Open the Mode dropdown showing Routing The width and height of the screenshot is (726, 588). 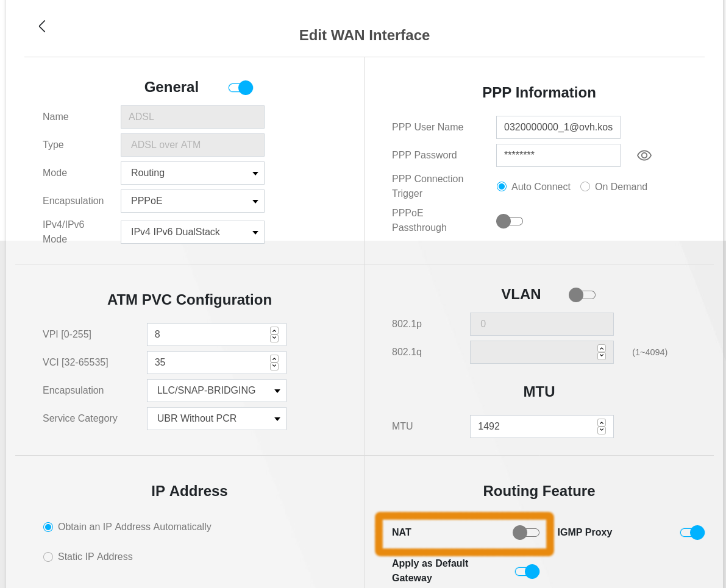193,173
